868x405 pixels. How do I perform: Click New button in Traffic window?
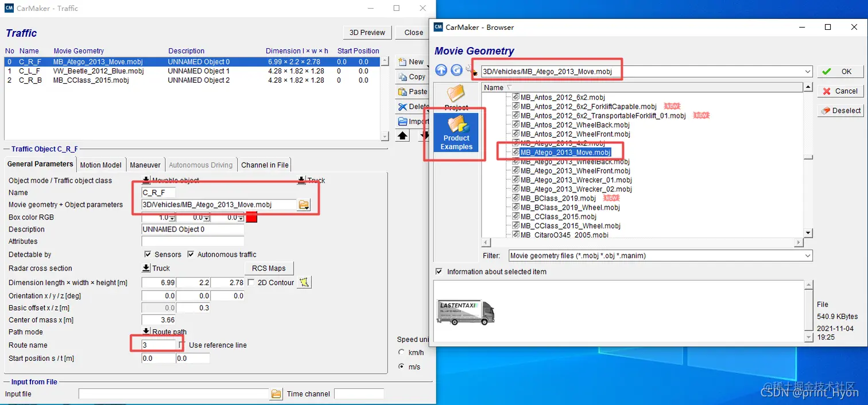point(411,61)
